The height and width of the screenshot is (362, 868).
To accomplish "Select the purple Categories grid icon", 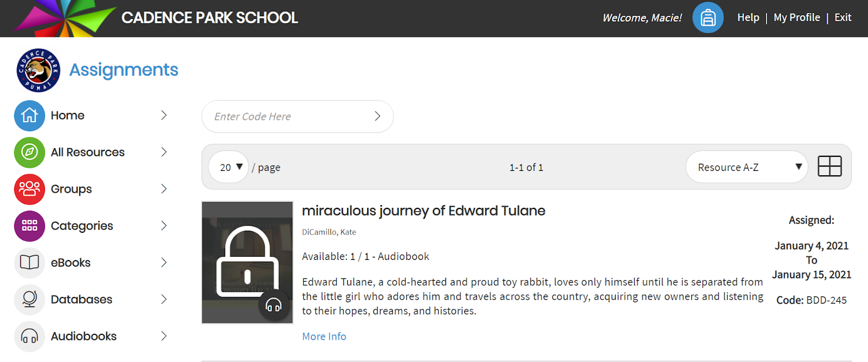I will (29, 226).
